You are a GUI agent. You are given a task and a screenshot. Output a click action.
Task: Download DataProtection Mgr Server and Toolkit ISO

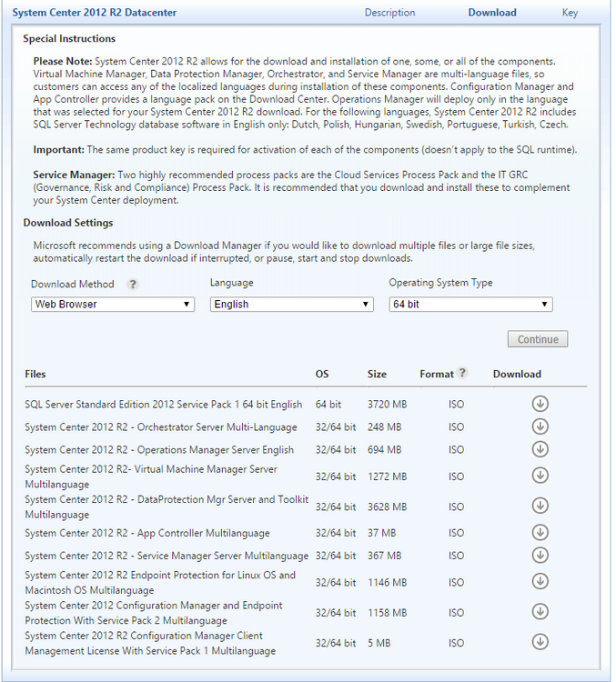click(x=540, y=506)
